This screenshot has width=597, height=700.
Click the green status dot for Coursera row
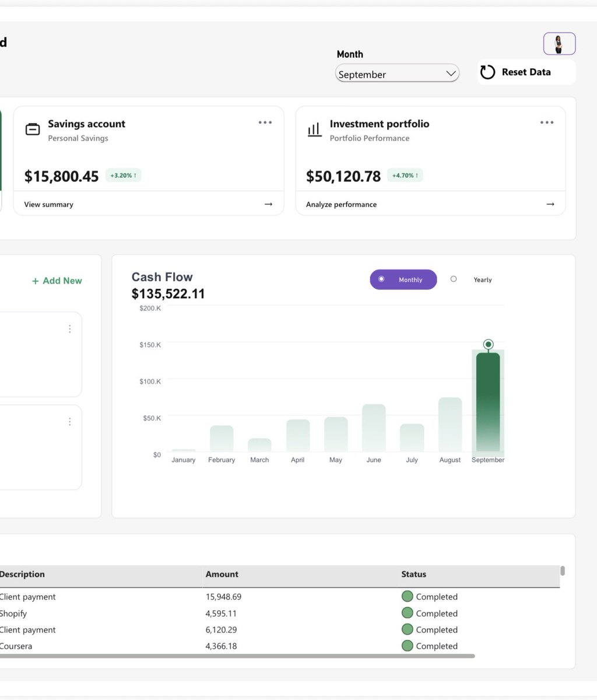point(408,645)
